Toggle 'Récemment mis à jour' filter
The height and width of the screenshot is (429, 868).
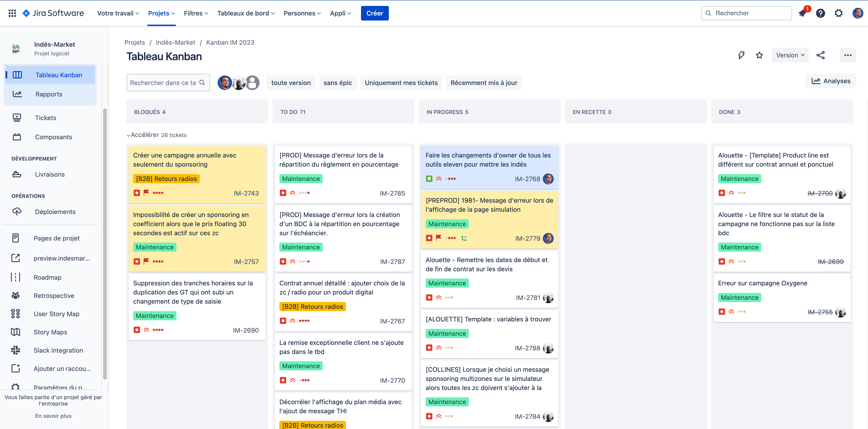483,83
